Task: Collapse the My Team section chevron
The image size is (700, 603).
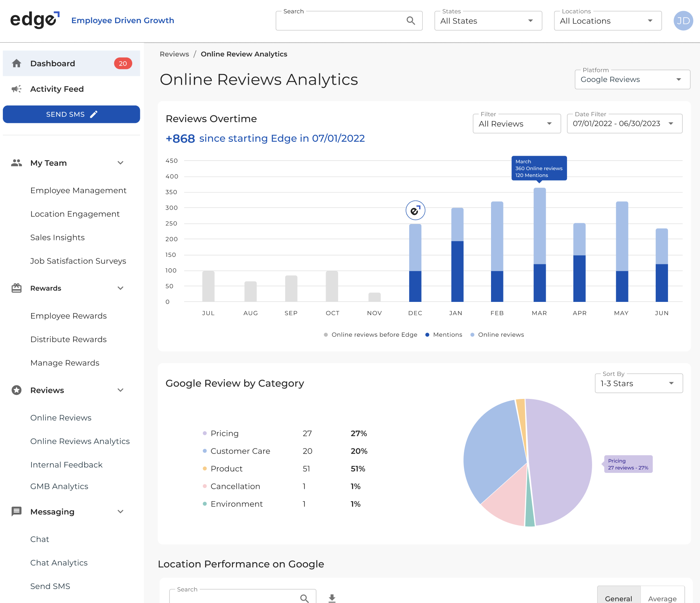Action: click(x=120, y=163)
